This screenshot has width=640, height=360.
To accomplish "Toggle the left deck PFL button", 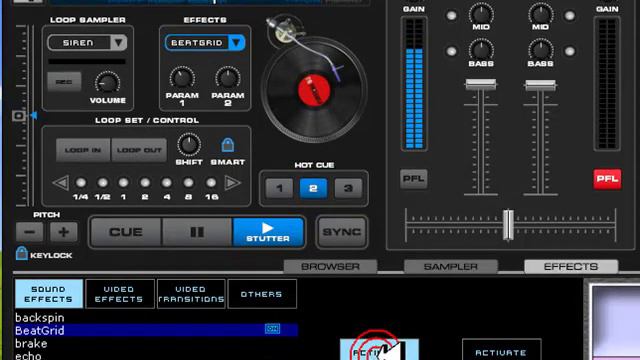I will (413, 178).
